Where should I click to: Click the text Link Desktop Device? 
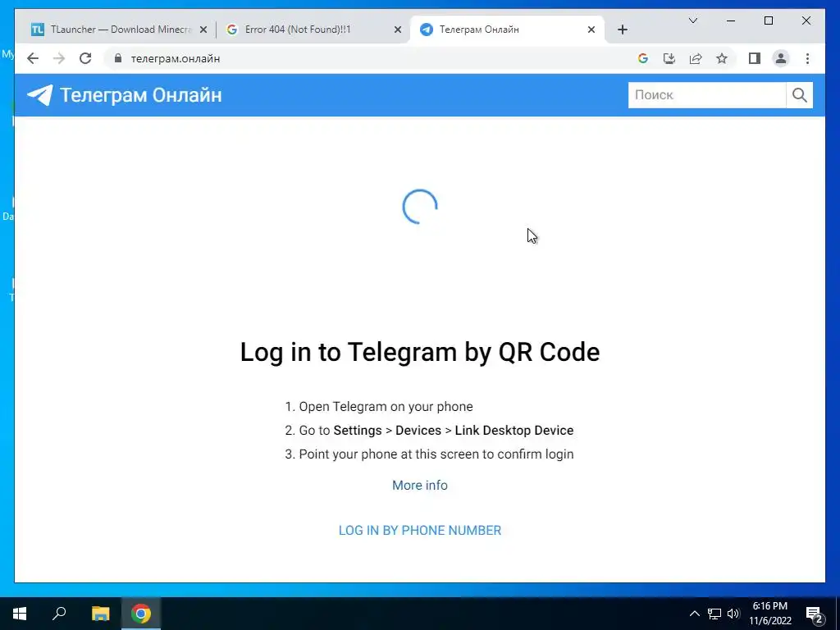(514, 430)
